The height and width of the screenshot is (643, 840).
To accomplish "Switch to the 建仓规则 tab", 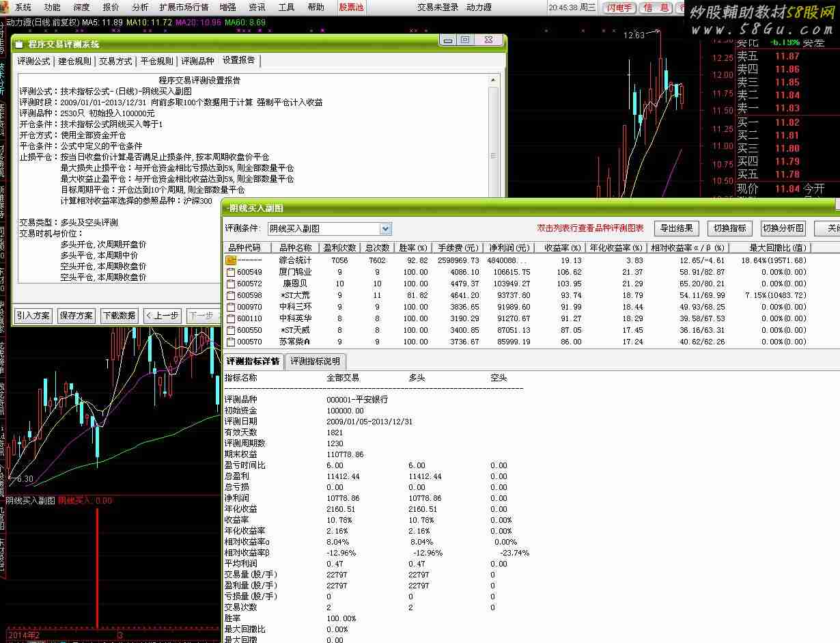I will (74, 61).
